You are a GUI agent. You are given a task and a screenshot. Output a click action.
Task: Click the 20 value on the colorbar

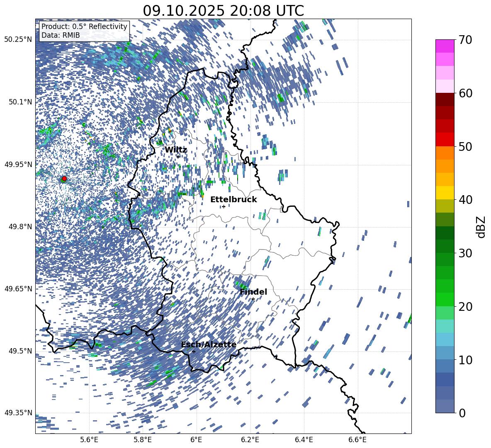465,306
